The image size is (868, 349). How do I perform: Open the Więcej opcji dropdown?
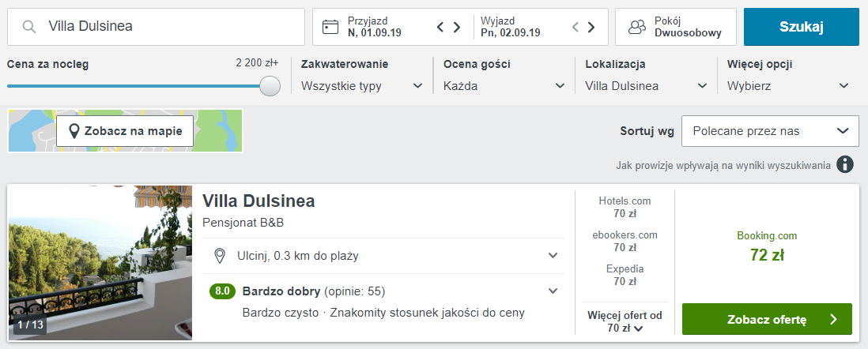pos(788,86)
